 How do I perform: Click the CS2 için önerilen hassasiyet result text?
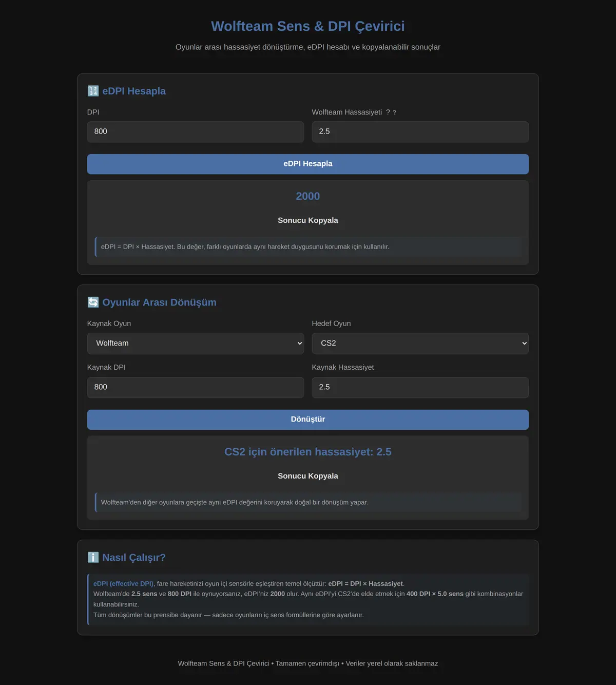pyautogui.click(x=308, y=452)
